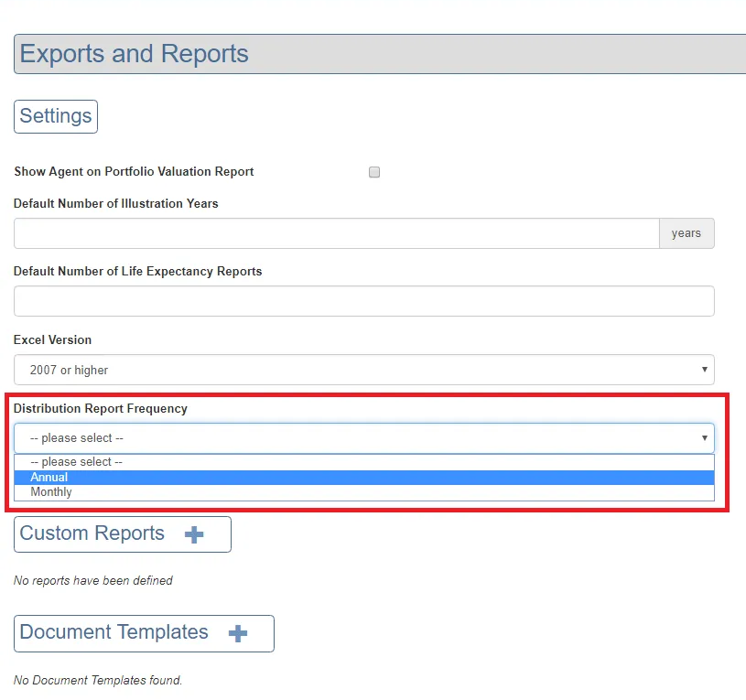Click the 'Excel Version' field label
746x700 pixels.
click(x=53, y=339)
